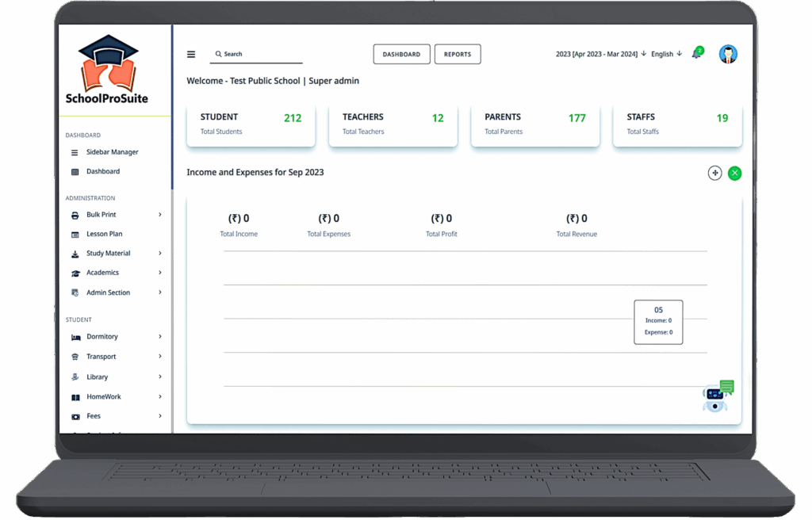Click the REPORTS button
The width and height of the screenshot is (812, 520).
(x=458, y=55)
